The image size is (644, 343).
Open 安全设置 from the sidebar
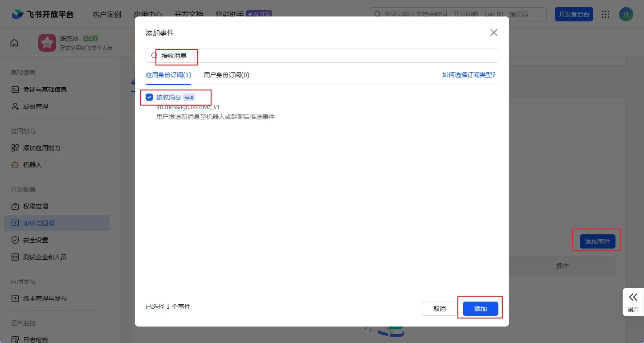pyautogui.click(x=35, y=240)
